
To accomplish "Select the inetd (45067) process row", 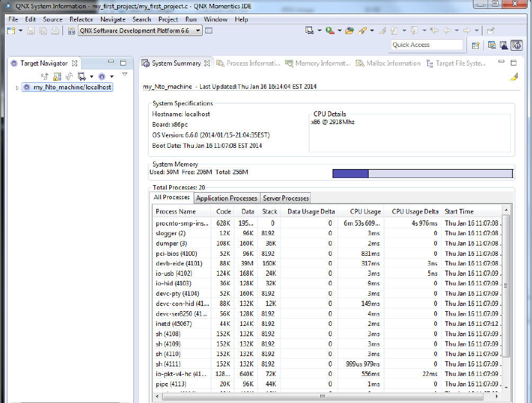I will coord(327,324).
